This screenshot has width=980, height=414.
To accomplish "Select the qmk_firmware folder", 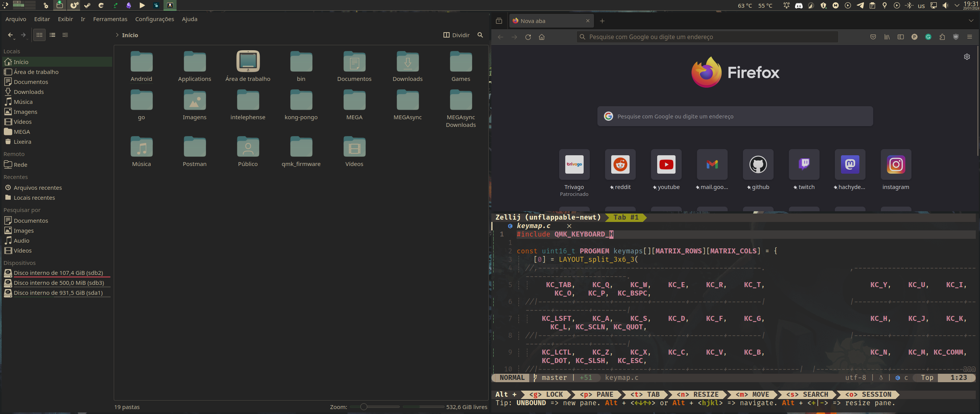I will point(301,152).
